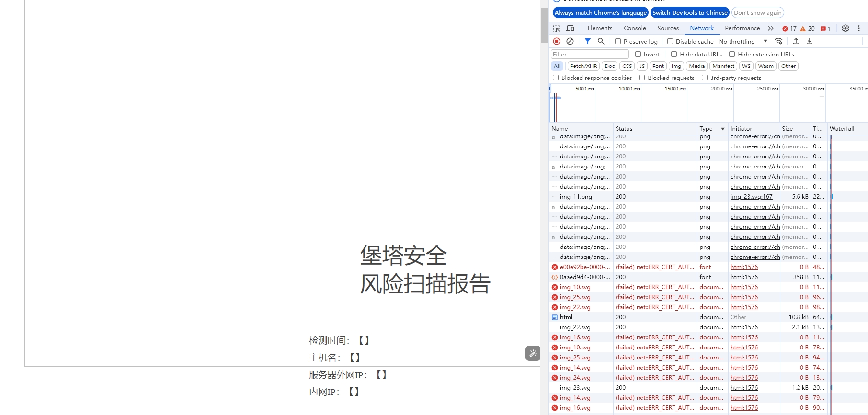Switch to the Sources tab
The height and width of the screenshot is (415, 868).
668,28
